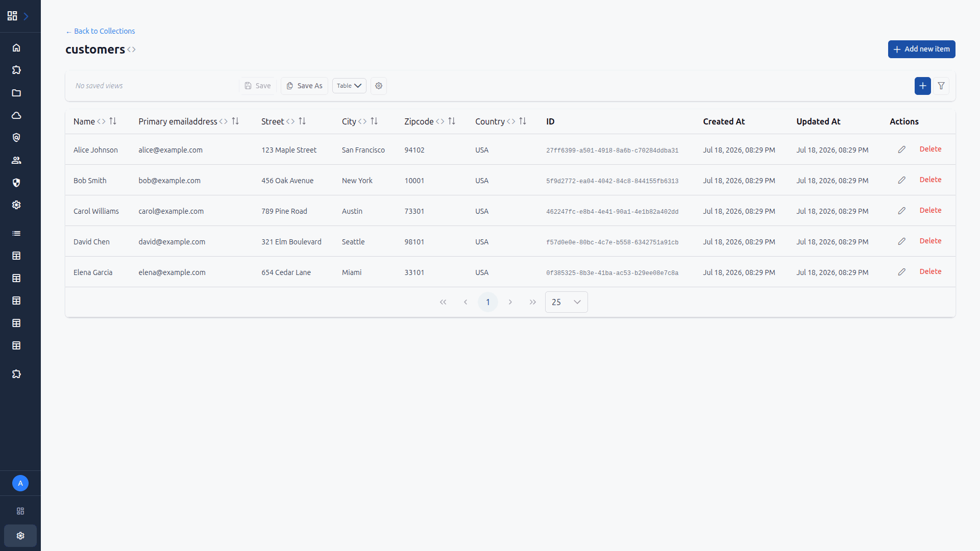The image size is (980, 551).
Task: Open the filter funnel icon
Action: (941, 86)
